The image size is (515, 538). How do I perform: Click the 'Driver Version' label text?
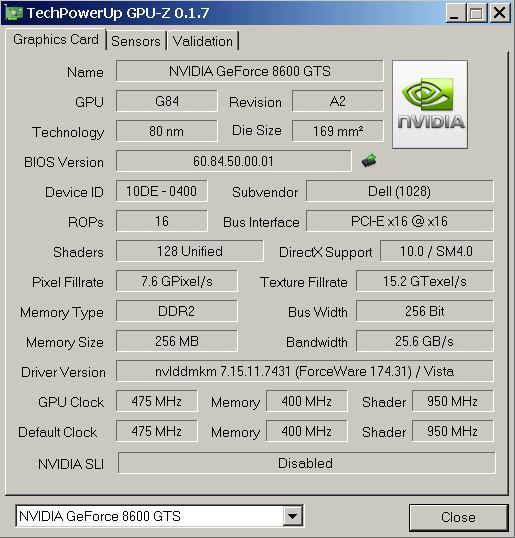[63, 372]
